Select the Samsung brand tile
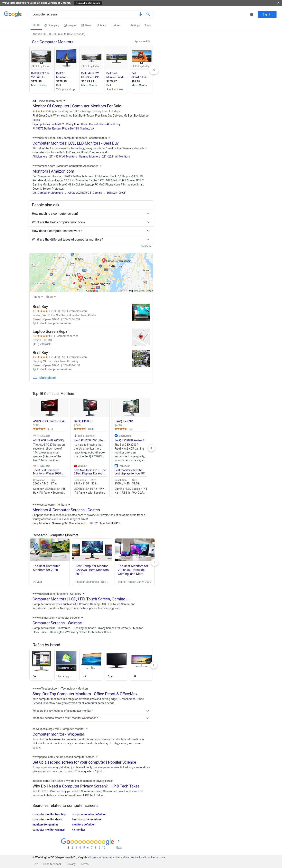Viewport: 282px width, 868px height. [66, 664]
